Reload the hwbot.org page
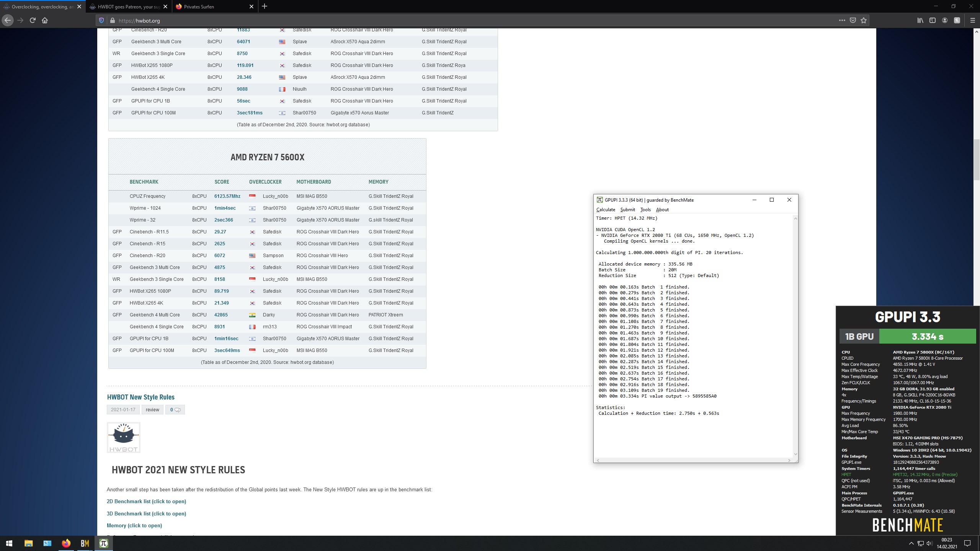980x551 pixels. [x=33, y=20]
